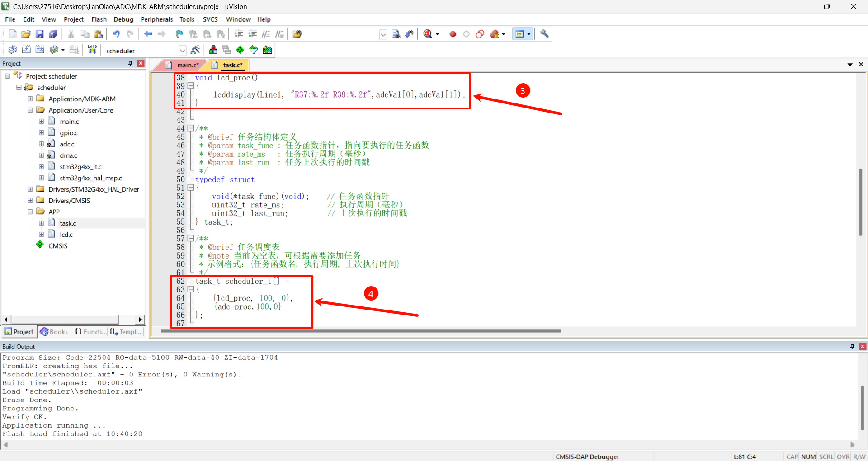This screenshot has height=461, width=868.
Task: Click the Select Software Packs icon
Action: (x=254, y=50)
